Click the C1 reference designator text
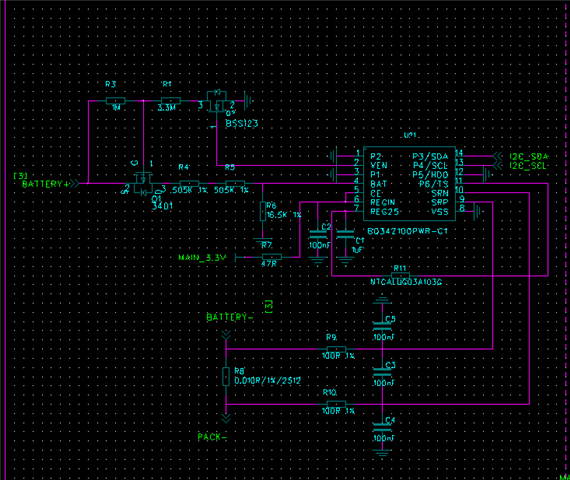 (360, 240)
